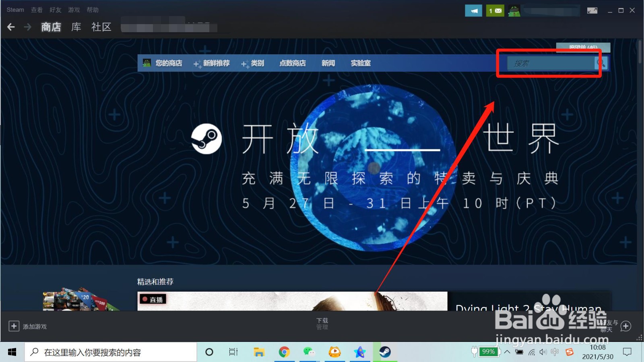
Task: Switch to the 社区 tab
Action: [101, 27]
